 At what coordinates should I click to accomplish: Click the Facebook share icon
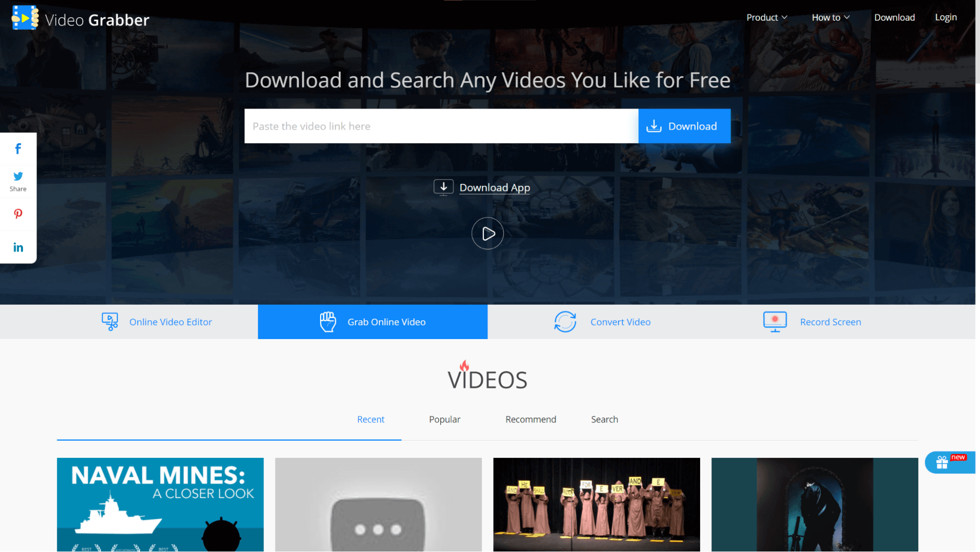click(18, 148)
